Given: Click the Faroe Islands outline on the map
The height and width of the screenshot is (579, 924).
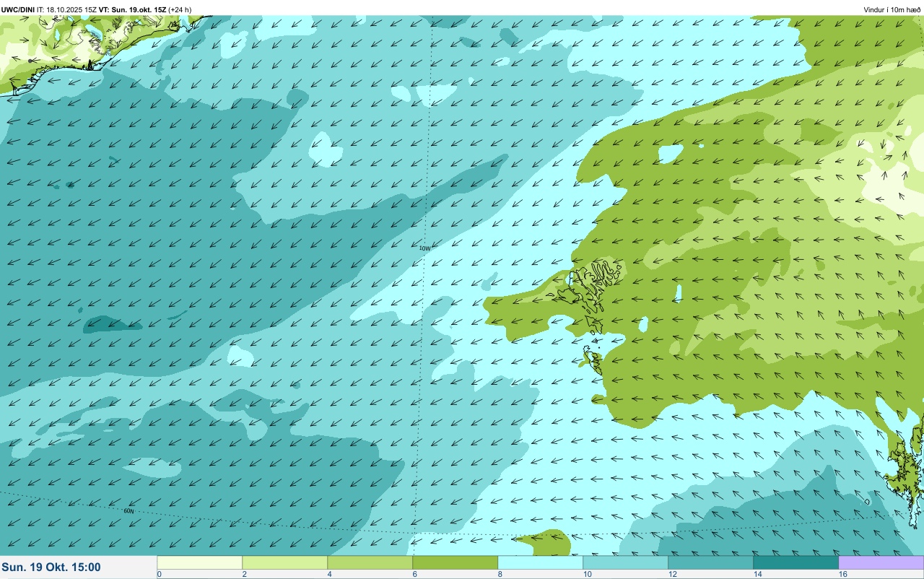Looking at the screenshot, I should pyautogui.click(x=592, y=289).
